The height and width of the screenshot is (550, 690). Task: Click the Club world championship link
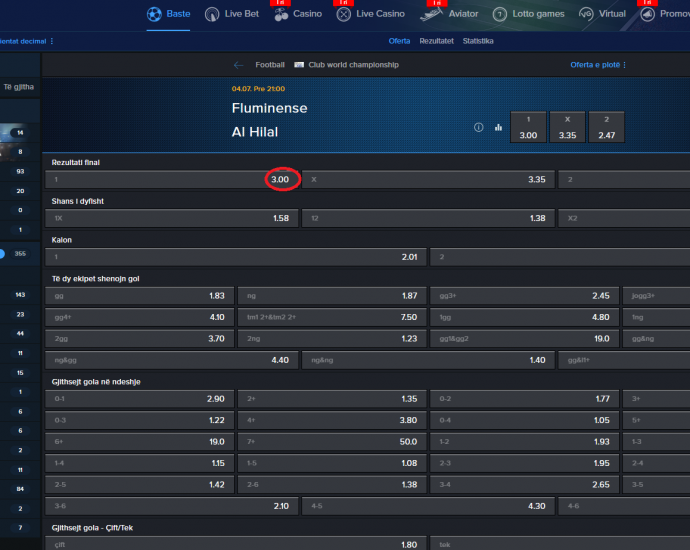[353, 65]
